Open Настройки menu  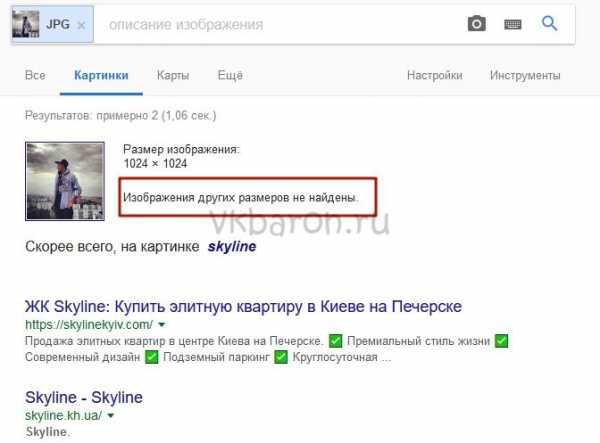435,75
